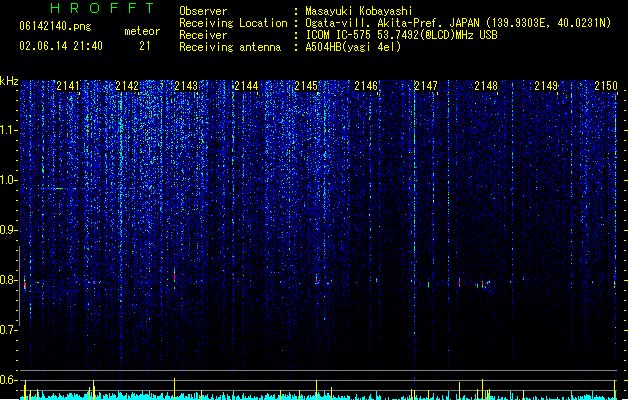Image resolution: width=629 pixels, height=400 pixels.
Task: Click the 2144 time marker
Action: tap(246, 85)
